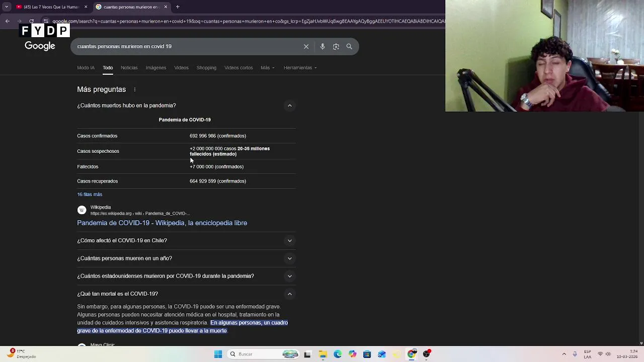This screenshot has width=644, height=362.
Task: Click the '+7 000 000 (confirmados)' fallecidos value
Action: click(x=216, y=166)
